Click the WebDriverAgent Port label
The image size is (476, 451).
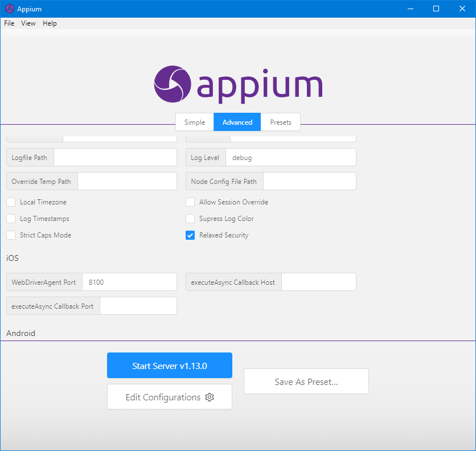click(44, 282)
